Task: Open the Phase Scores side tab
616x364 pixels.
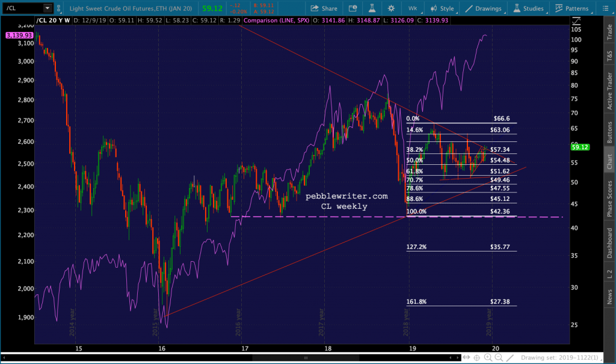Action: (x=609, y=199)
